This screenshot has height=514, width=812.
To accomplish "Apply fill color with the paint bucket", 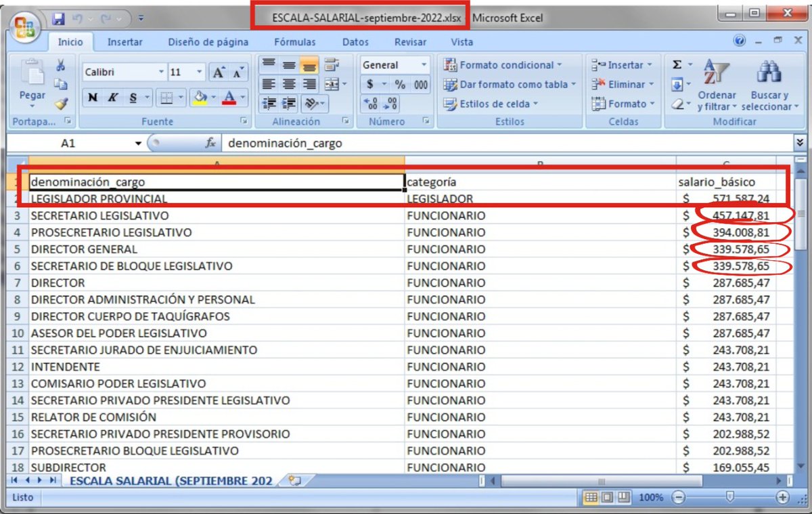I will pos(200,98).
